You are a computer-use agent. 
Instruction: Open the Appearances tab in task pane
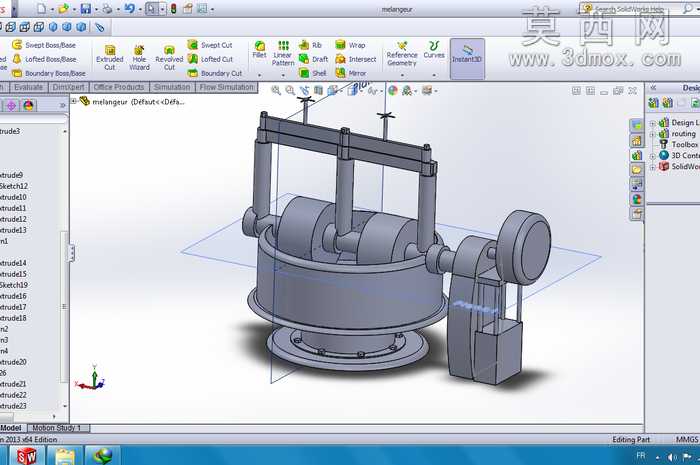pyautogui.click(x=637, y=199)
